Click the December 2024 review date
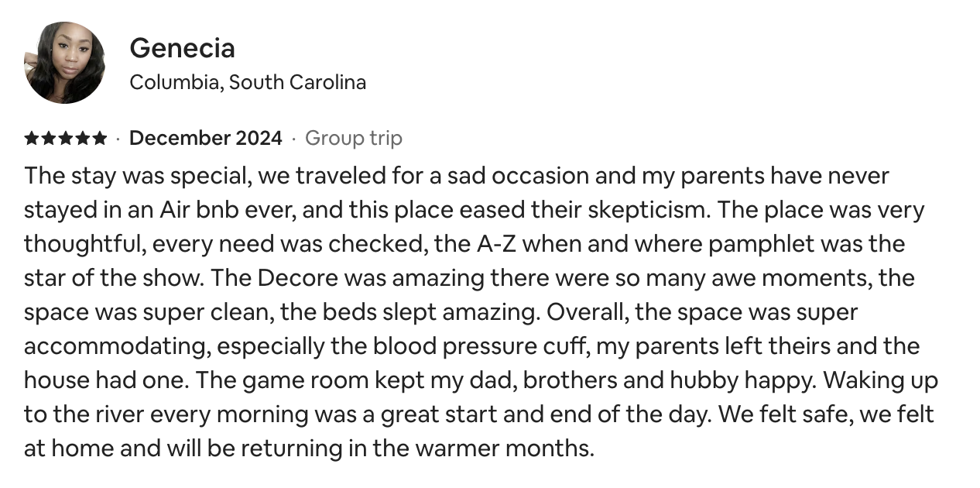Image resolution: width=980 pixels, height=488 pixels. point(205,139)
